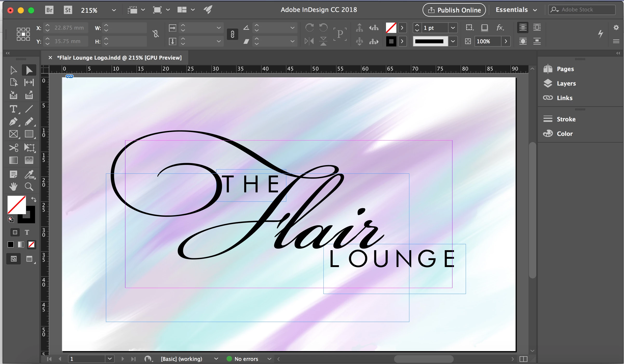Select the Hand tool

pyautogui.click(x=13, y=186)
